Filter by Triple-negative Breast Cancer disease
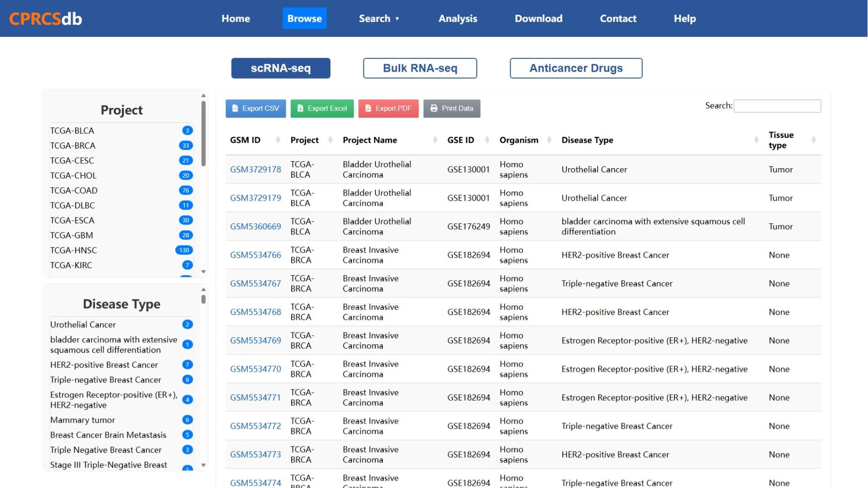 tap(106, 380)
